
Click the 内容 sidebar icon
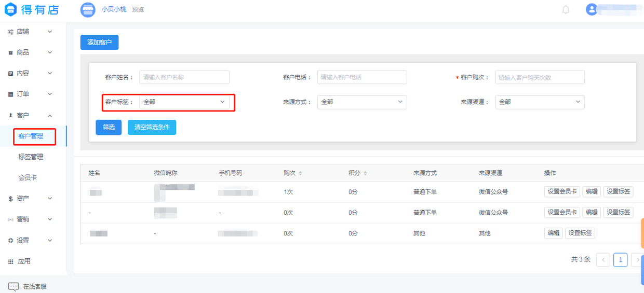[x=10, y=74]
